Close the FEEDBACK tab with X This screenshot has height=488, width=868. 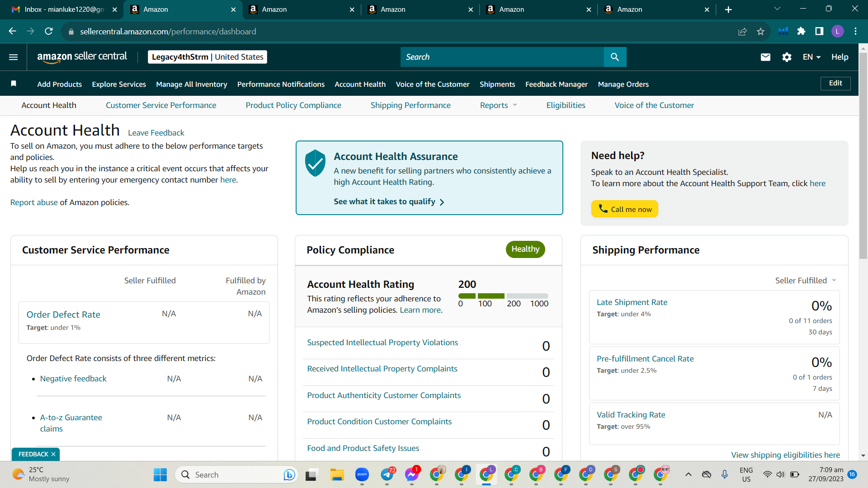pyautogui.click(x=53, y=454)
